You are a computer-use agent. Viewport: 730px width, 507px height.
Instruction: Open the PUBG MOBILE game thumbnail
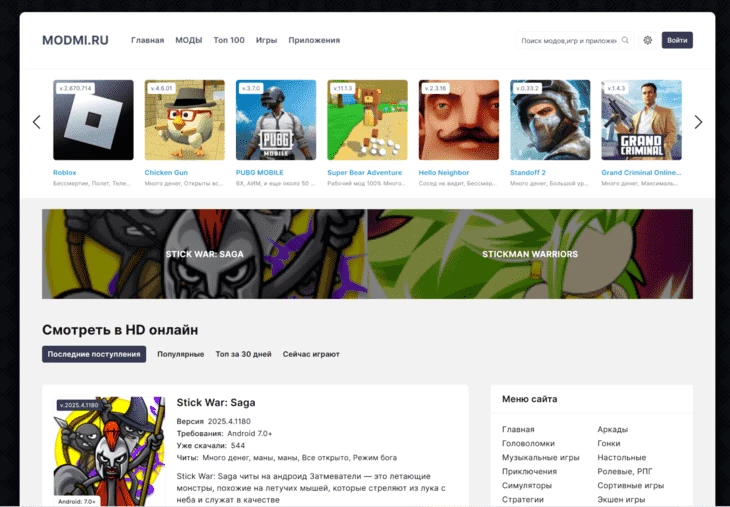pos(276,120)
